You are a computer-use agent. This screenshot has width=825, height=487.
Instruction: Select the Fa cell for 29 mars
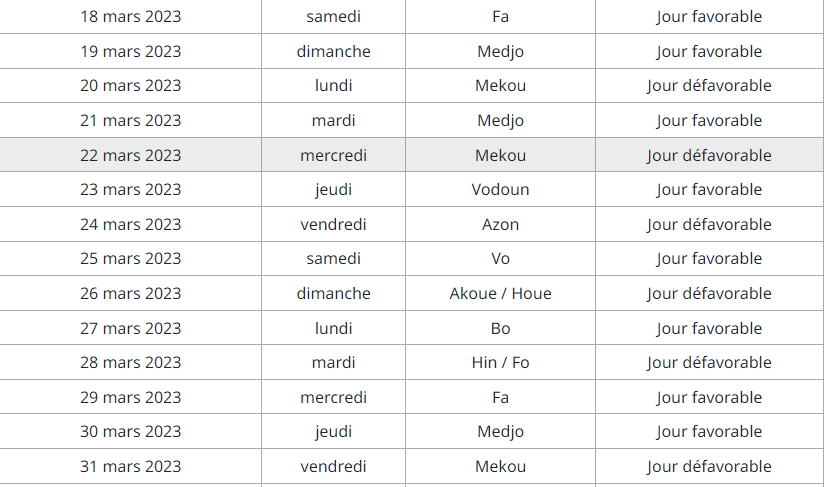(500, 398)
